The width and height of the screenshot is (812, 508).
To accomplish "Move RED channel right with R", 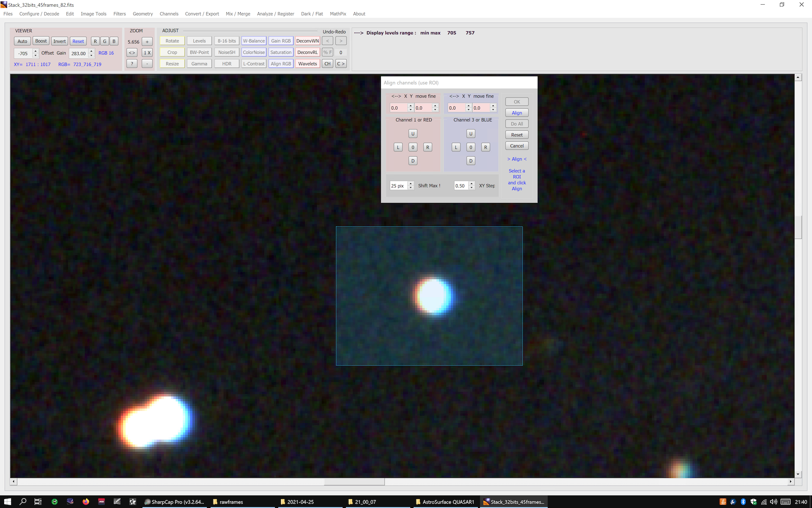I will coord(428,147).
